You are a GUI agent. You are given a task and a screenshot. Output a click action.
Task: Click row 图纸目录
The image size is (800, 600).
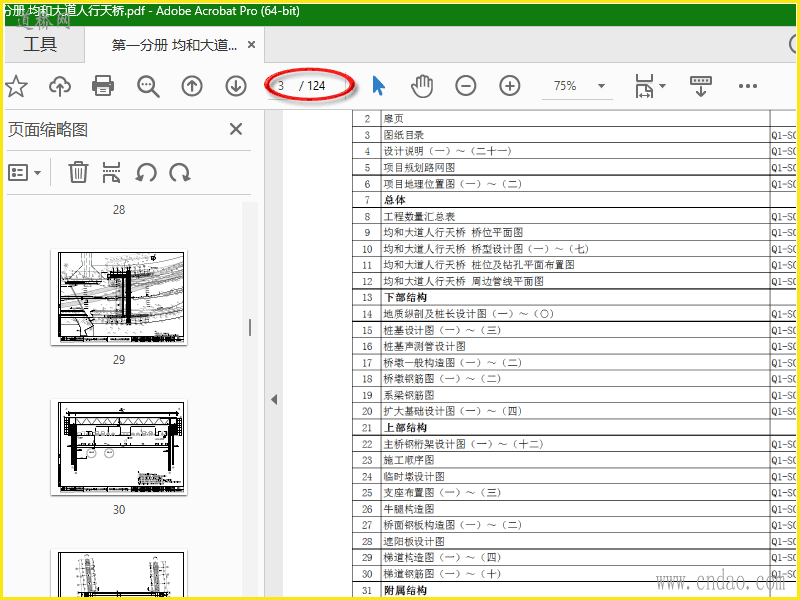(x=574, y=135)
